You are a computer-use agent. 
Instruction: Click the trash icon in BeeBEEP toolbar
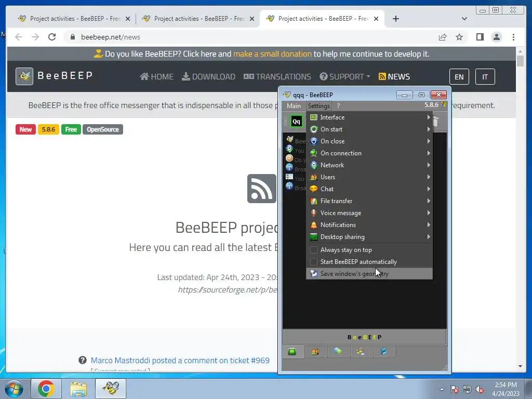[x=436, y=122]
